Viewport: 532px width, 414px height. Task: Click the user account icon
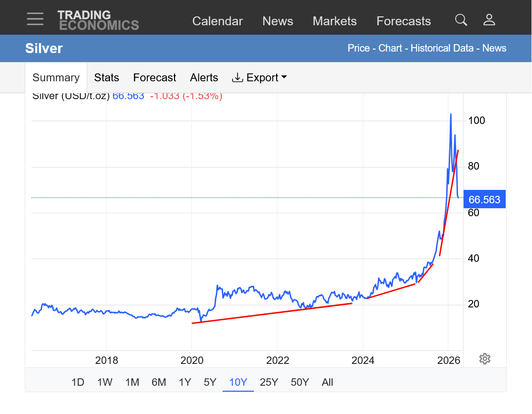(489, 20)
